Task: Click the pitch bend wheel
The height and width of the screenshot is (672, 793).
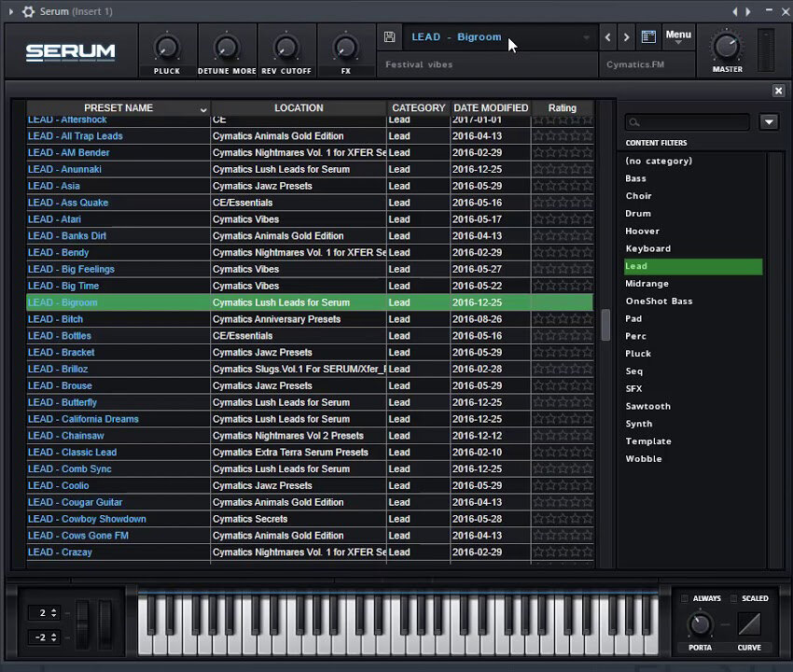Action: tap(82, 623)
